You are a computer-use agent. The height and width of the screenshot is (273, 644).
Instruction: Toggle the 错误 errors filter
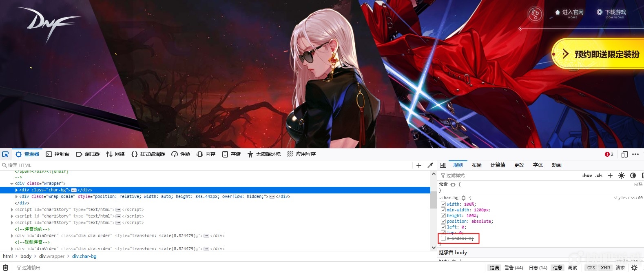point(494,268)
